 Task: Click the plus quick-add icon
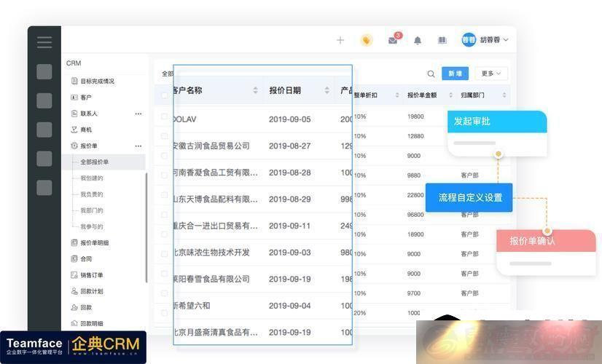coord(340,40)
